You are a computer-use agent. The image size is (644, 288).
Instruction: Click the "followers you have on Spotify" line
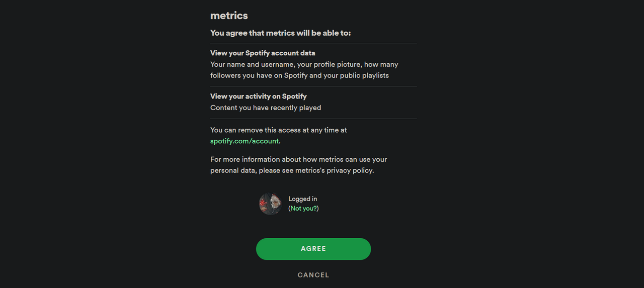coord(258,75)
